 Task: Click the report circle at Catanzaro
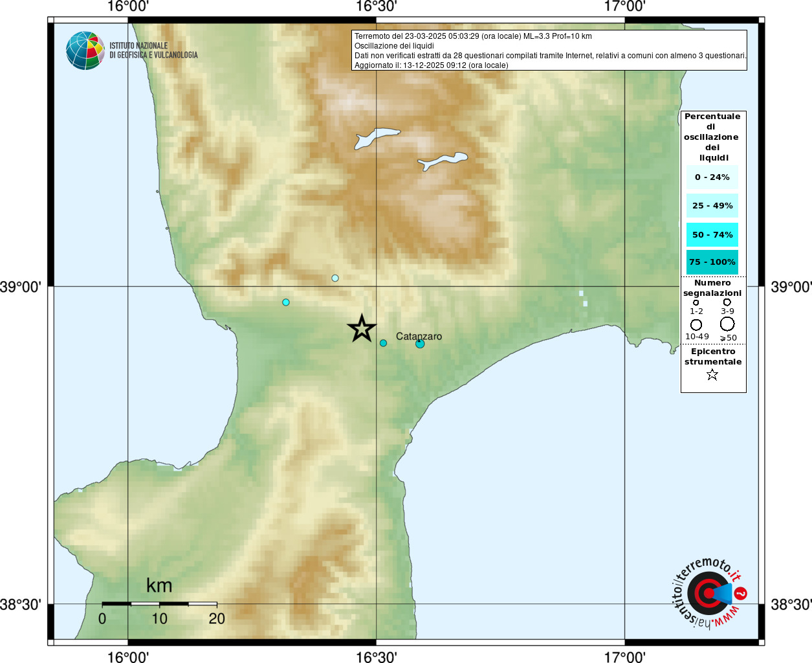(420, 344)
